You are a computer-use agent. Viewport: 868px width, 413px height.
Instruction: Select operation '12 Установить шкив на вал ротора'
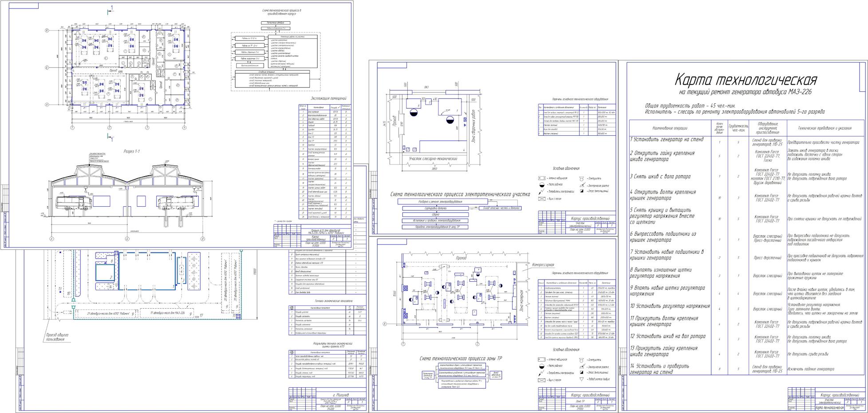[x=667, y=336]
